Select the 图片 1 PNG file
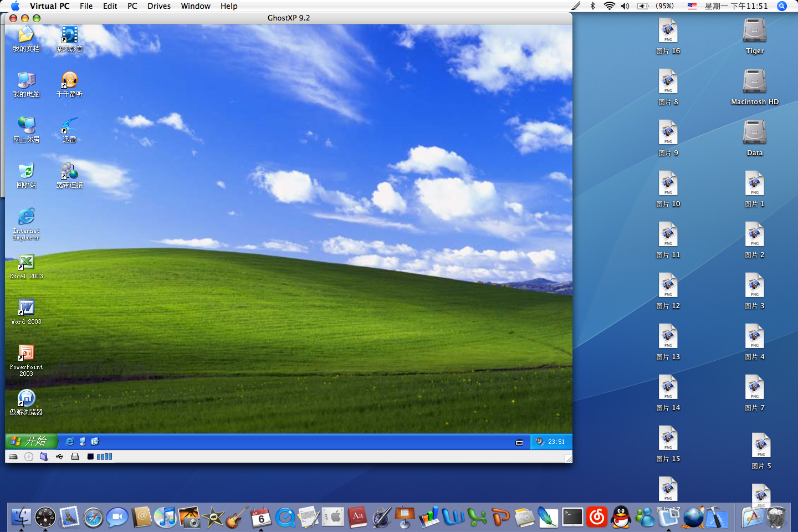Image resolution: width=798 pixels, height=532 pixels. pos(755,190)
